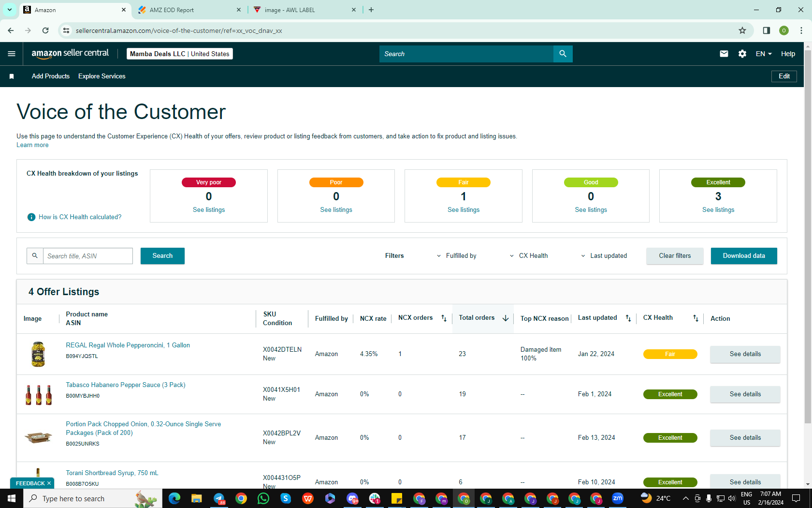
Task: Click the Seller Central header search field
Action: pos(466,54)
